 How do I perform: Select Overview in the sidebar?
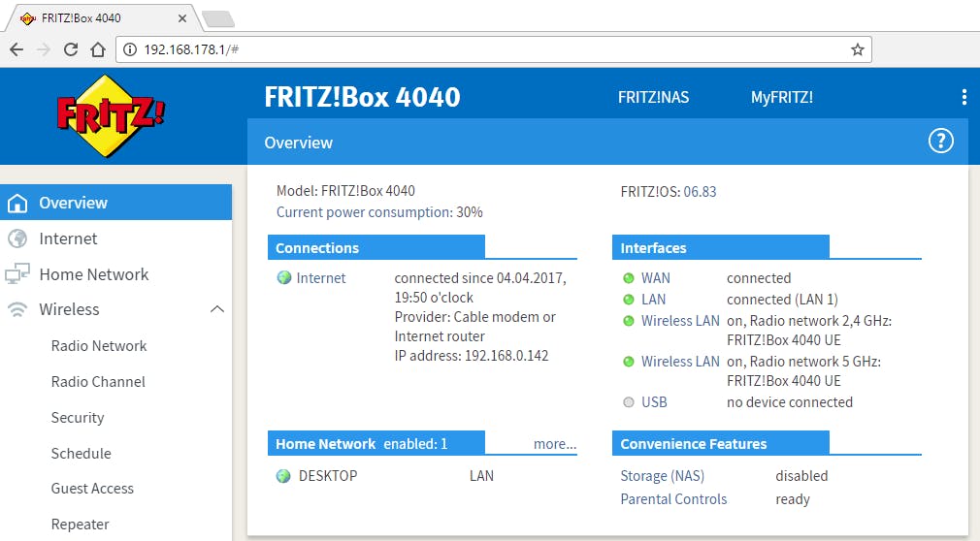coord(115,203)
